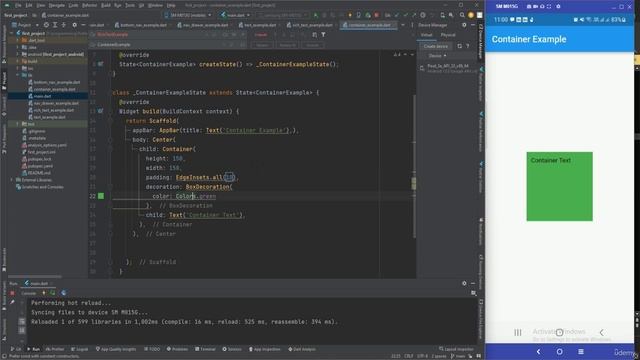This screenshot has width=640, height=360.
Task: Open the Layout Inspector tool window
Action: tap(456, 349)
